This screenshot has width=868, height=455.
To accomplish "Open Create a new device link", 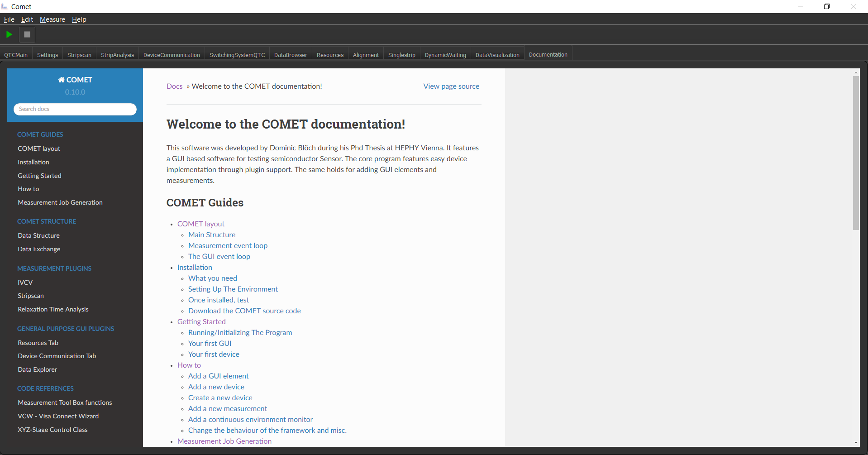I will (x=220, y=398).
